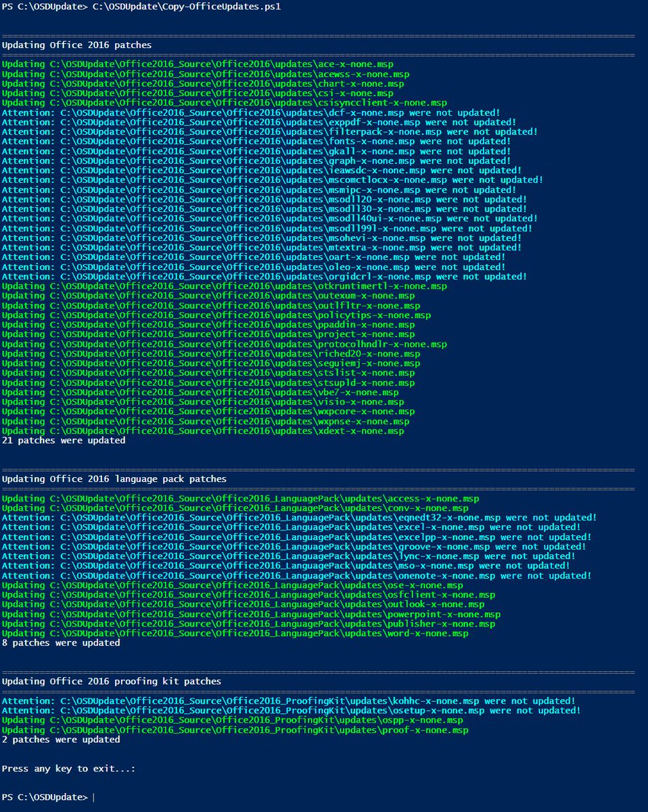Click the Attention line for excelpp-x-none.msp
This screenshot has height=812, width=648.
coord(296,537)
